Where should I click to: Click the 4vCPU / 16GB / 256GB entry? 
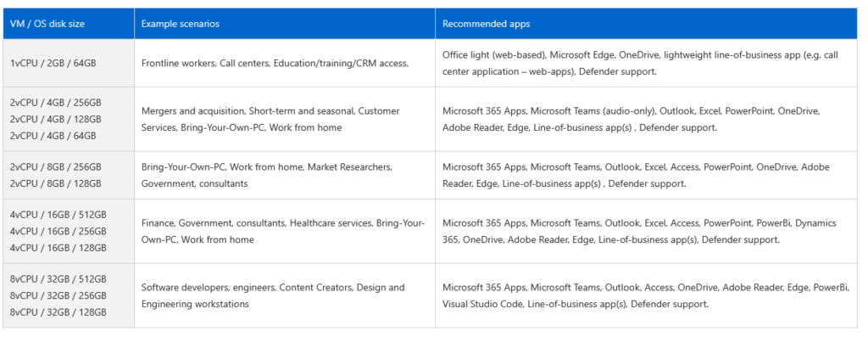point(58,231)
